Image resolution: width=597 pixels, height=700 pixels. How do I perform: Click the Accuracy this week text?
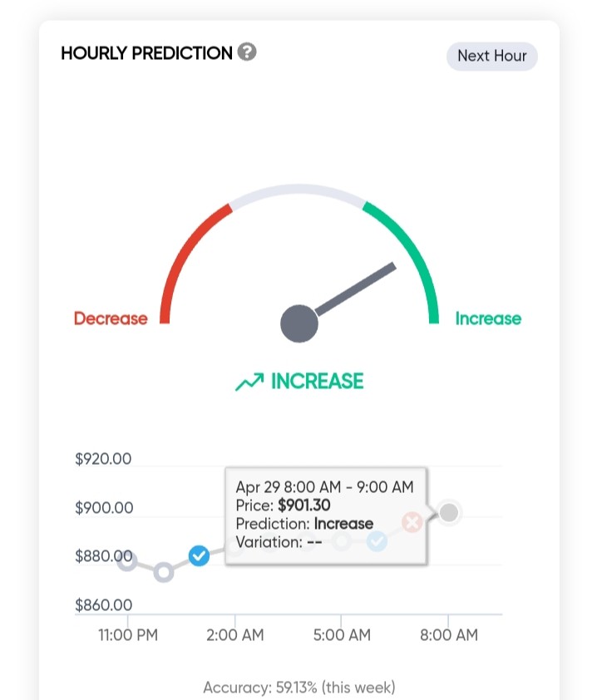tap(299, 687)
